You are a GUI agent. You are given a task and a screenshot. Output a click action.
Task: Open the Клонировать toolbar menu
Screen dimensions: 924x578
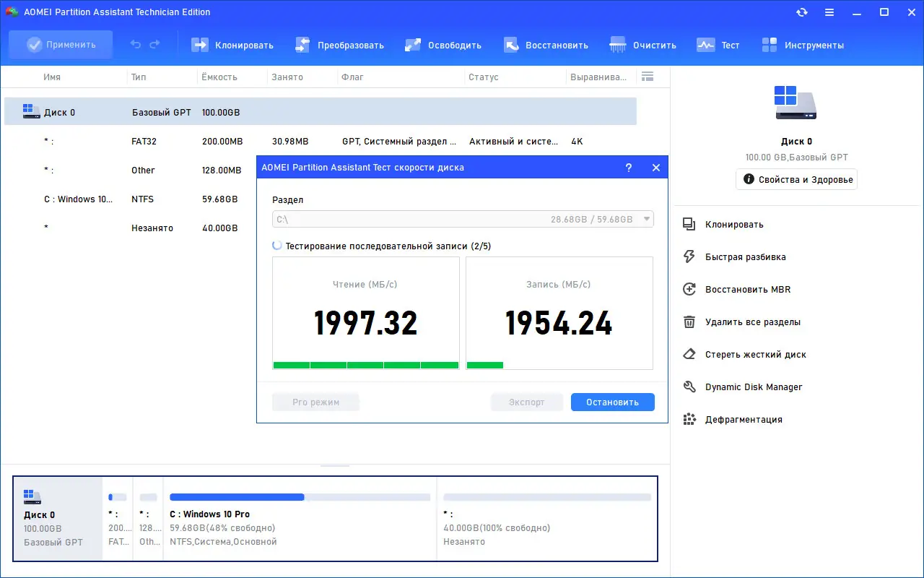[232, 45]
